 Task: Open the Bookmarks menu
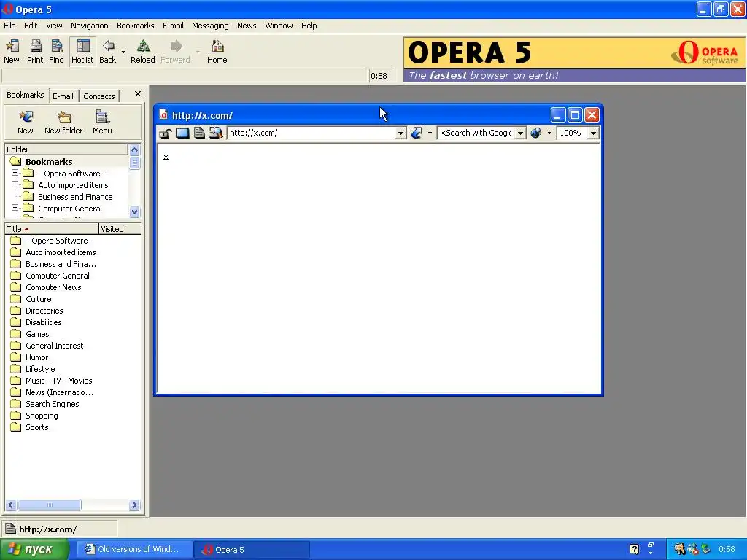[x=135, y=26]
